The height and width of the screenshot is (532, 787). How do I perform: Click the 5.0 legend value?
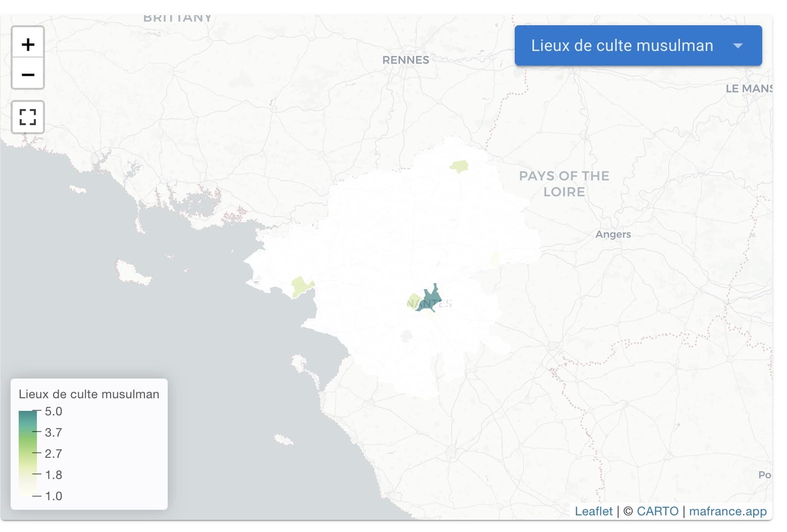[x=53, y=411]
